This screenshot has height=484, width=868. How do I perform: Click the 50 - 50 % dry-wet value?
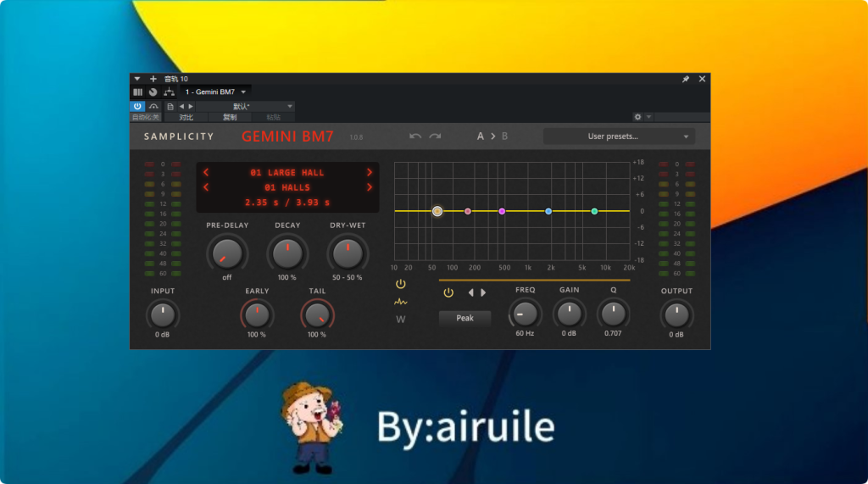click(347, 277)
